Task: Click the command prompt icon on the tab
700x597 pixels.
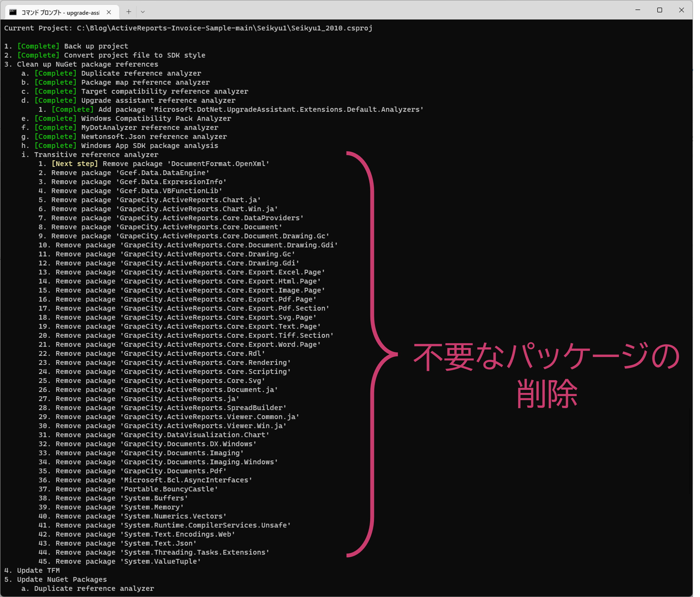Action: (13, 12)
